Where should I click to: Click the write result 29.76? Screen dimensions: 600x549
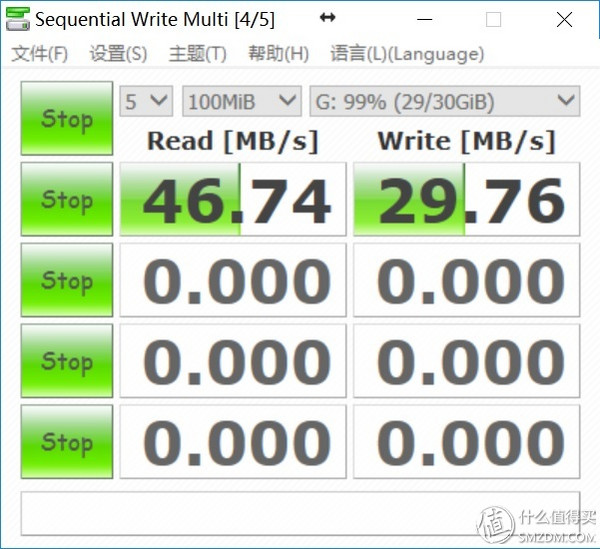click(466, 199)
